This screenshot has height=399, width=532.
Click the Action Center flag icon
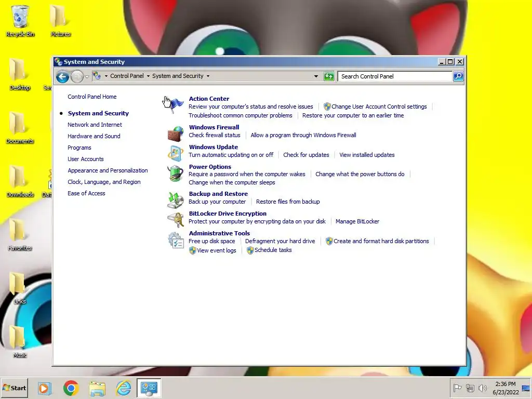coord(176,105)
